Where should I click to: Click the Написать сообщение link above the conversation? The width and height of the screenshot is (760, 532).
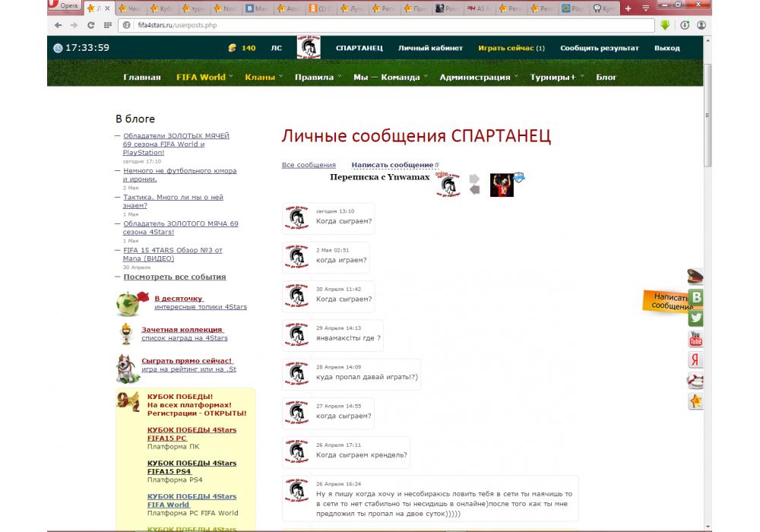point(392,165)
